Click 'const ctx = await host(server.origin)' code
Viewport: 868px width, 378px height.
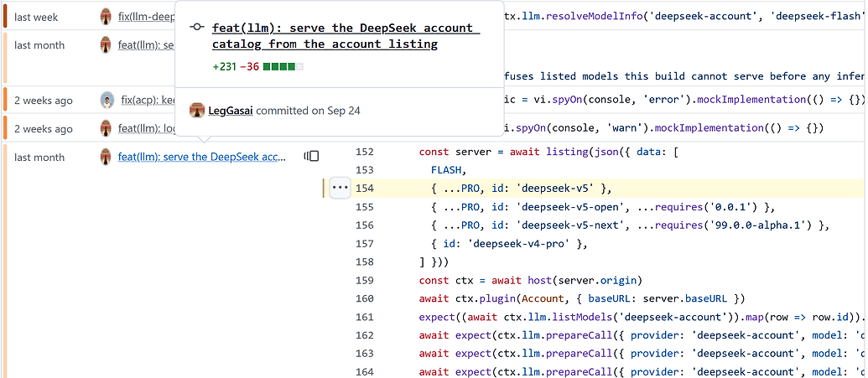pos(530,280)
